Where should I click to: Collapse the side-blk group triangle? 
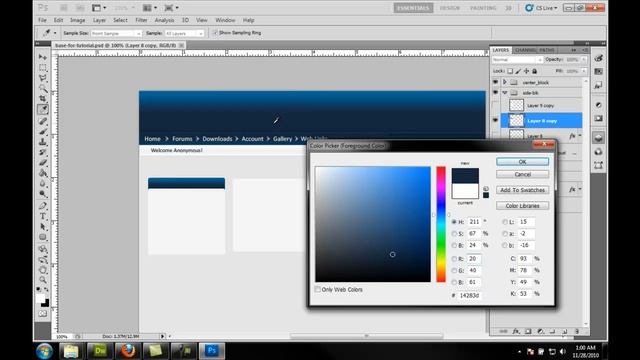tap(505, 93)
